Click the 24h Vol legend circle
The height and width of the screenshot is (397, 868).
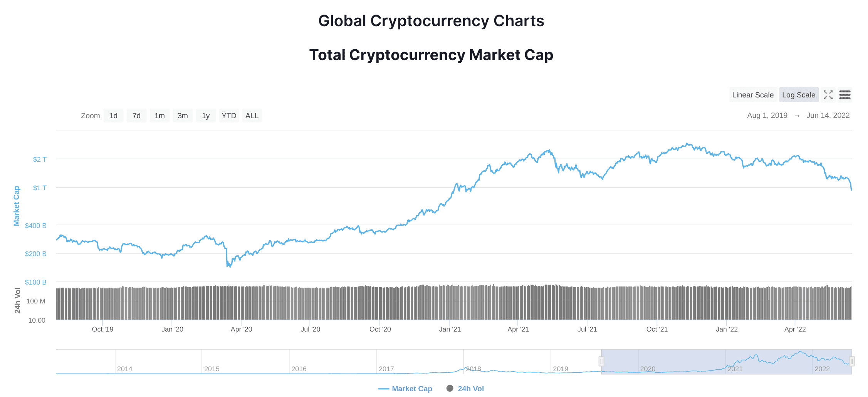tap(450, 388)
